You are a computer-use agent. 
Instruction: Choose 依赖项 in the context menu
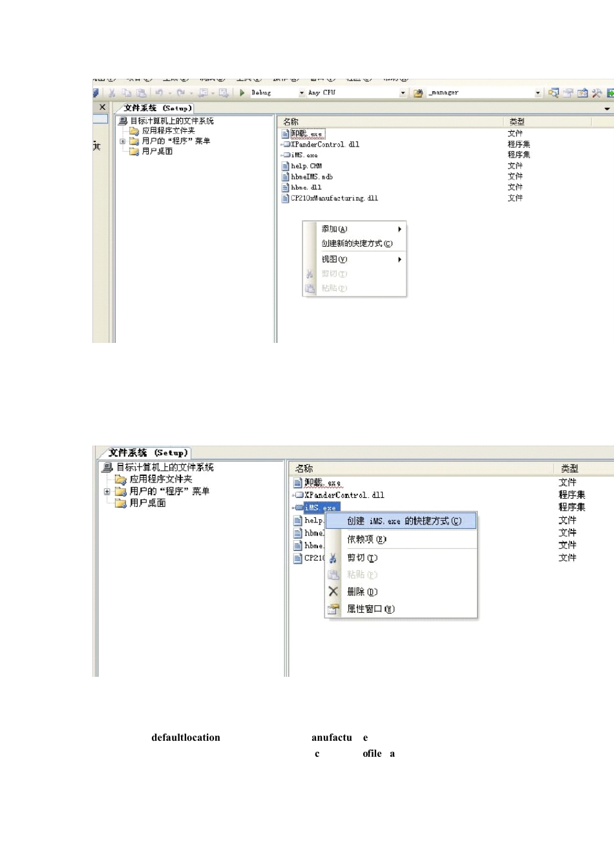[366, 539]
